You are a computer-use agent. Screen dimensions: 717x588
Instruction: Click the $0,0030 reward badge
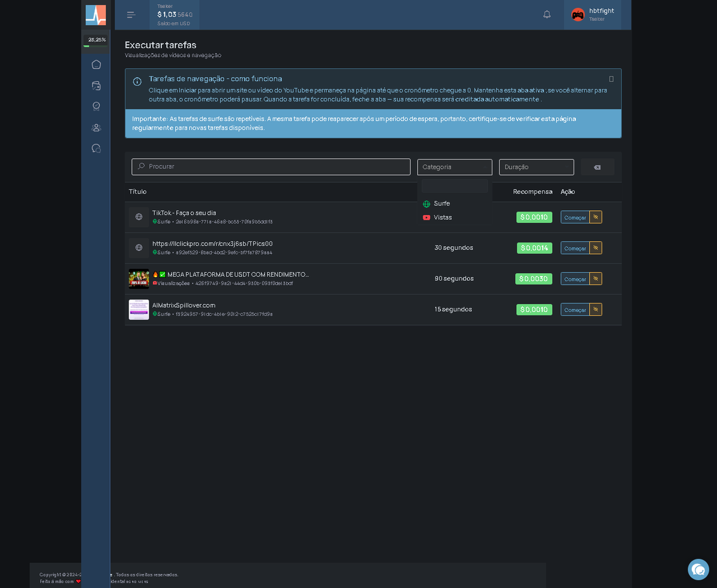(534, 278)
